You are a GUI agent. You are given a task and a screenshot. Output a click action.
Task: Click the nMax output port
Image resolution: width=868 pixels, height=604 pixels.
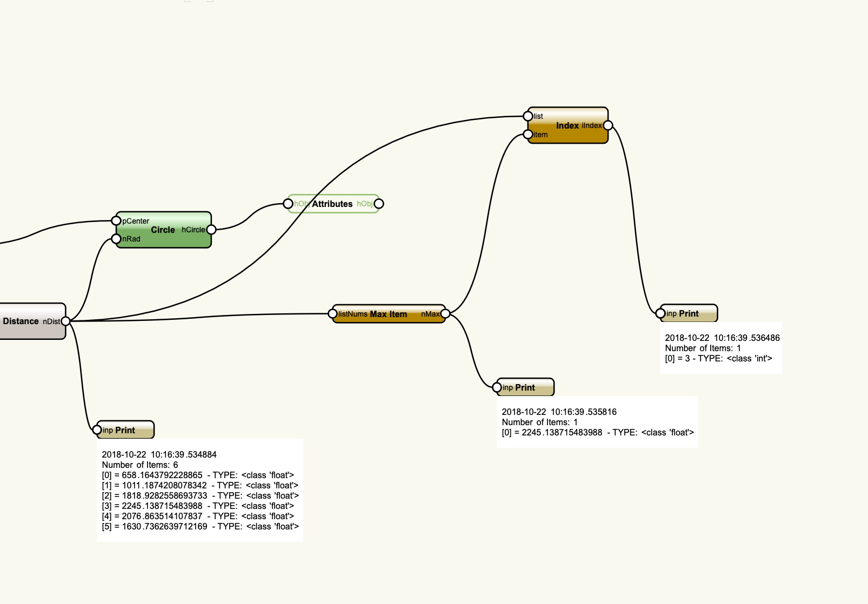(445, 314)
